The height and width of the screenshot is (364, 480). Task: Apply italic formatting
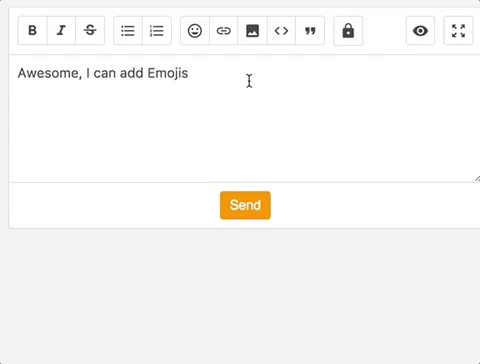(61, 31)
